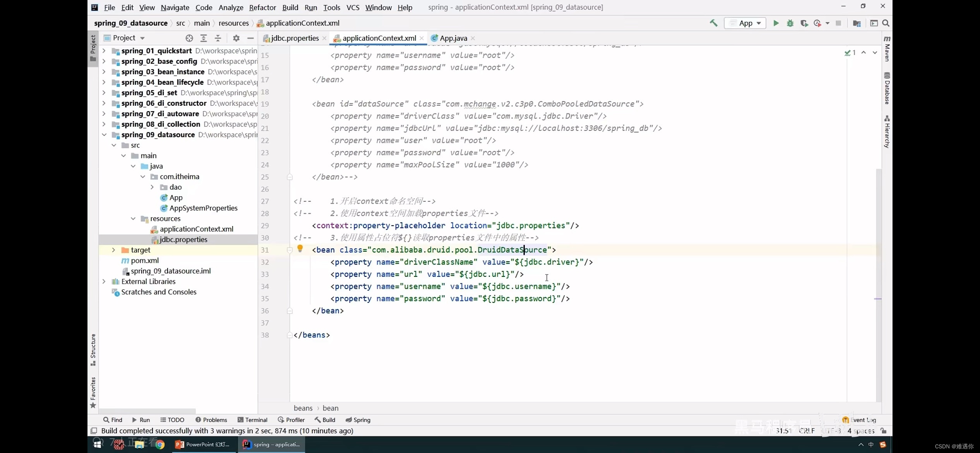Toggle the fold marker at line 25
980x453 pixels.
pos(290,177)
